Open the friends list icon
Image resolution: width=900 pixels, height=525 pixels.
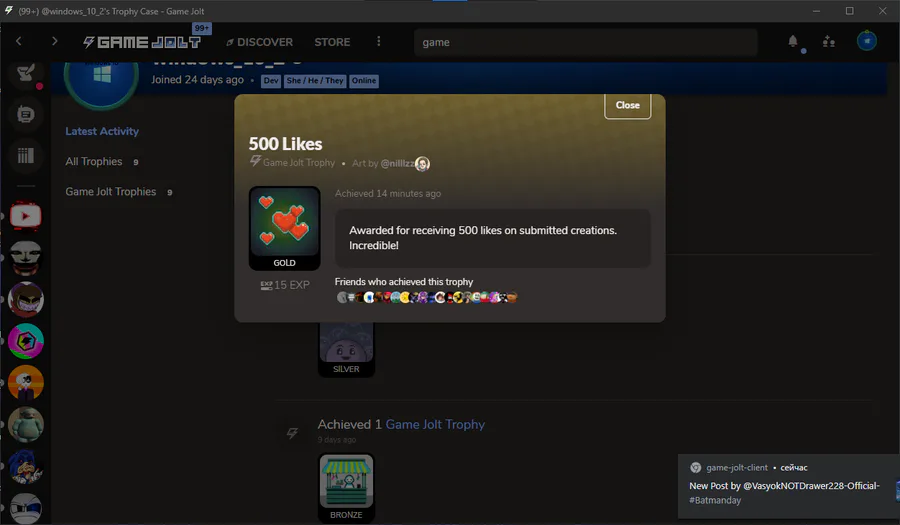[829, 41]
